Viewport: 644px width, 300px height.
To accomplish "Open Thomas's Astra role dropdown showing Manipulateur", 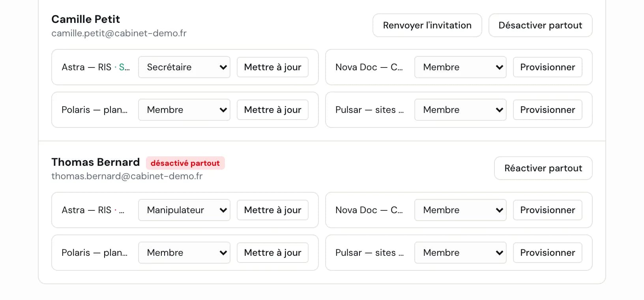I will (x=184, y=210).
